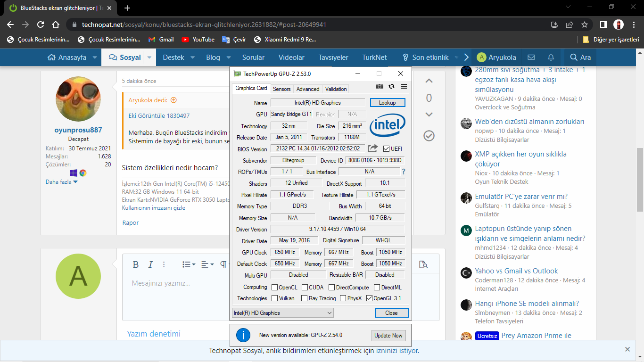Viewport: 644px width, 362px height.
Task: Toggle the Vulkan checkbox
Action: coord(275,298)
